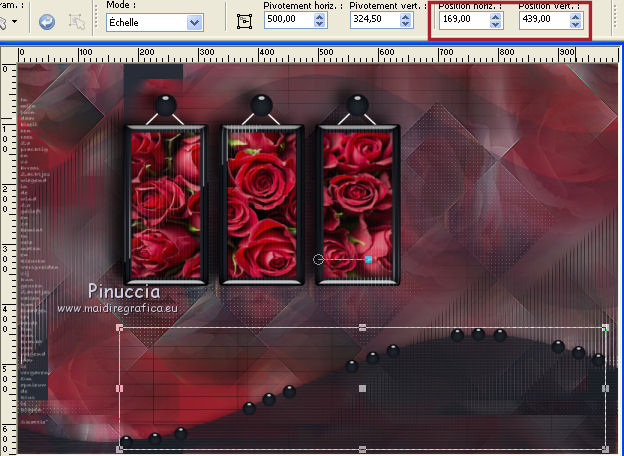
Task: Decrease Pivotement vert. with down arrow
Action: [406, 23]
